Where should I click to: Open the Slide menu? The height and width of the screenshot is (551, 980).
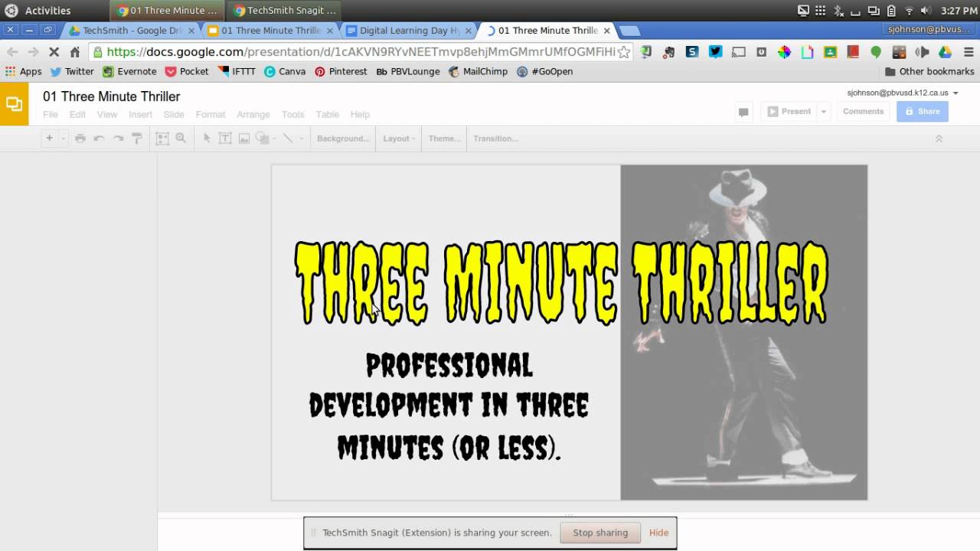(x=174, y=114)
